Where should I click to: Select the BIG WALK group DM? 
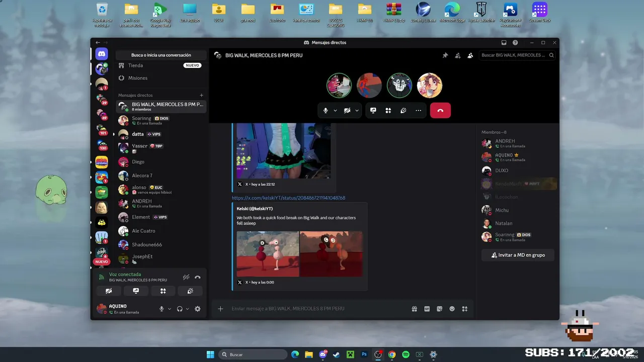tap(161, 107)
